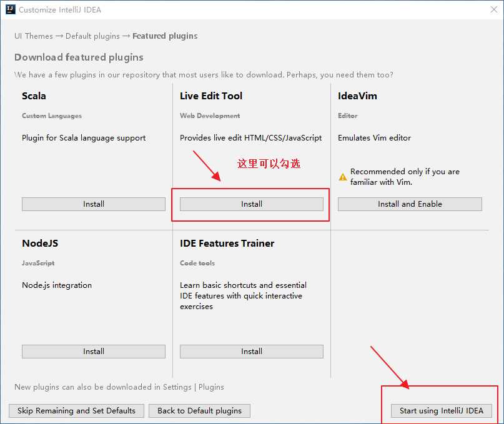Click the 'Customize IntelliJ IDEA' window title
Screen dimensions: 504x424
pyautogui.click(x=60, y=10)
